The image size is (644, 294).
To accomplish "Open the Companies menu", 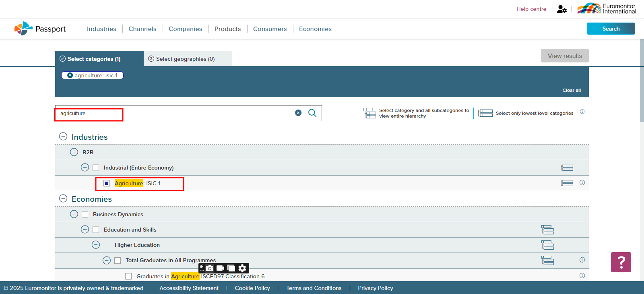I will pos(185,29).
